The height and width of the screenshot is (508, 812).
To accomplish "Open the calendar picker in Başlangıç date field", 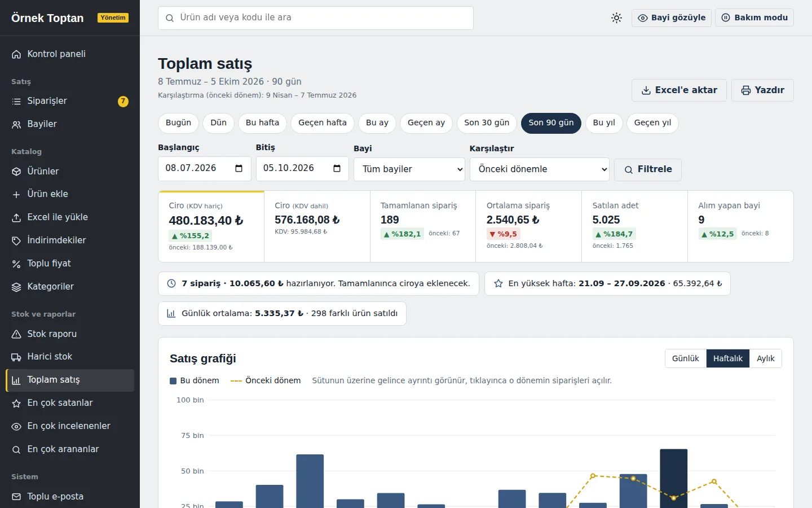I will click(239, 168).
